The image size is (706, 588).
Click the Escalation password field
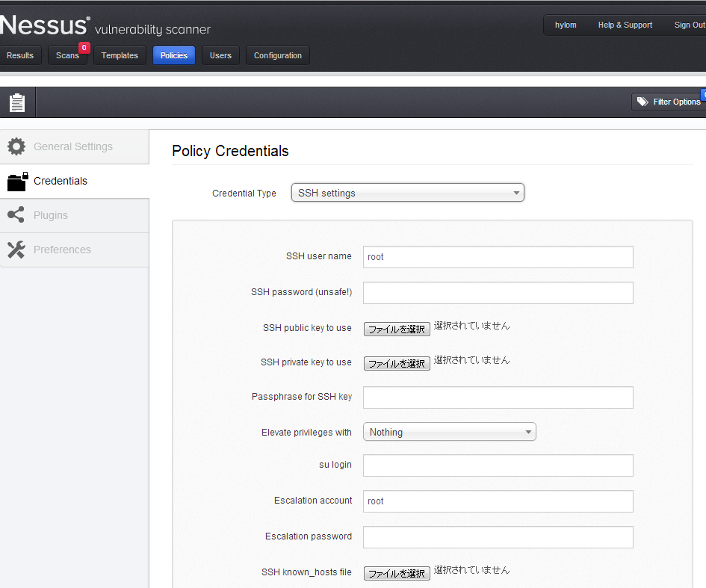coord(498,537)
